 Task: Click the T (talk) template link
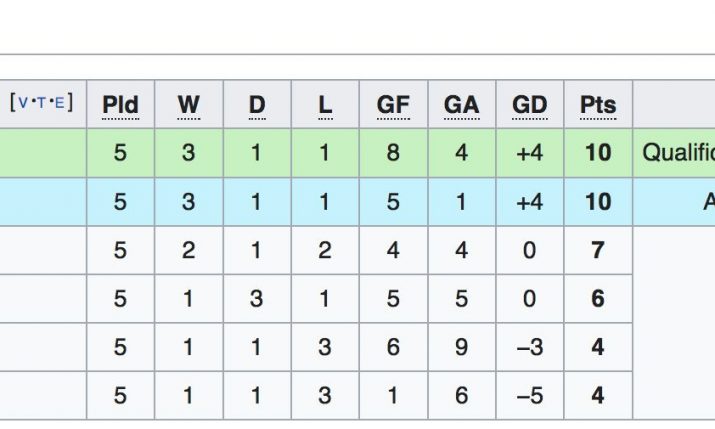tap(40, 102)
